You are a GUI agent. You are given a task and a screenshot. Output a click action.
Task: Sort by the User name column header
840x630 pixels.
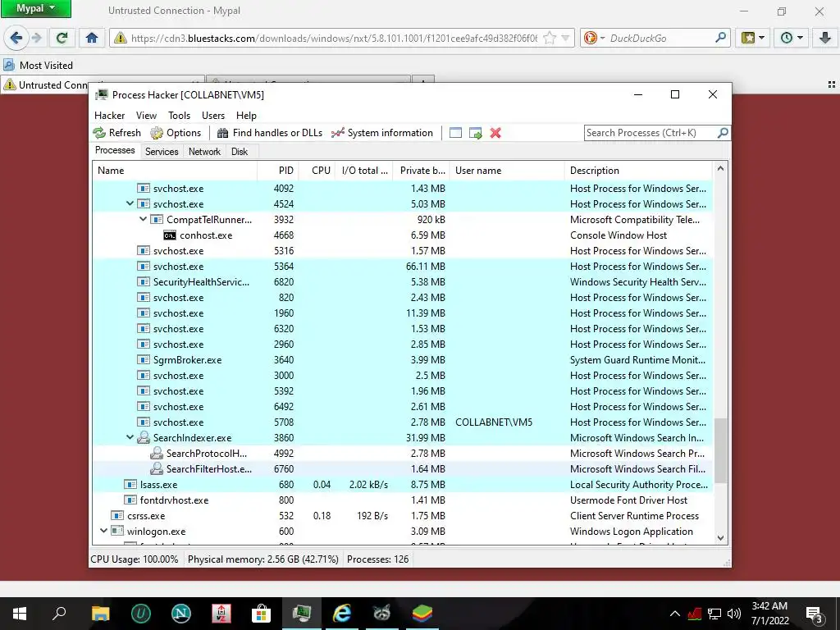tap(507, 171)
